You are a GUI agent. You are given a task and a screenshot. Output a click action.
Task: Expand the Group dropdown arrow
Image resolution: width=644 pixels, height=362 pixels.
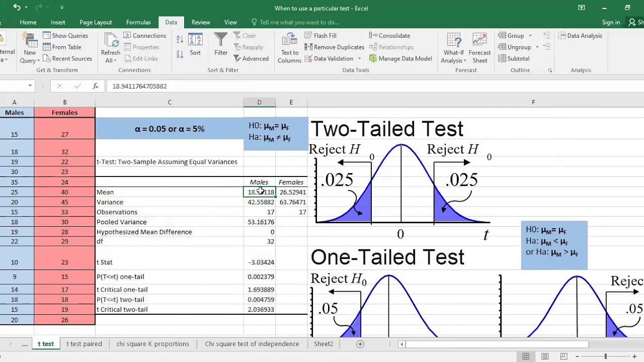click(x=530, y=36)
